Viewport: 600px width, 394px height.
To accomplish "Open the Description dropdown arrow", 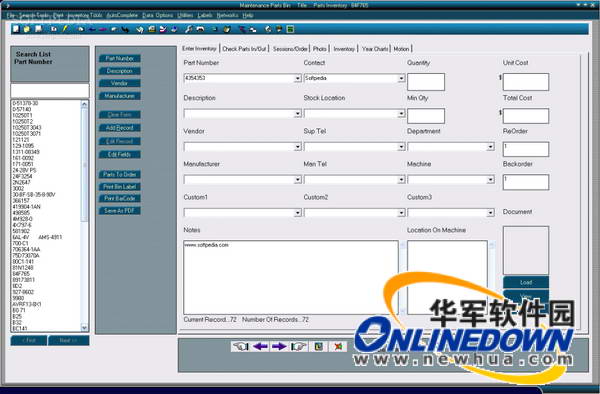I will (297, 114).
